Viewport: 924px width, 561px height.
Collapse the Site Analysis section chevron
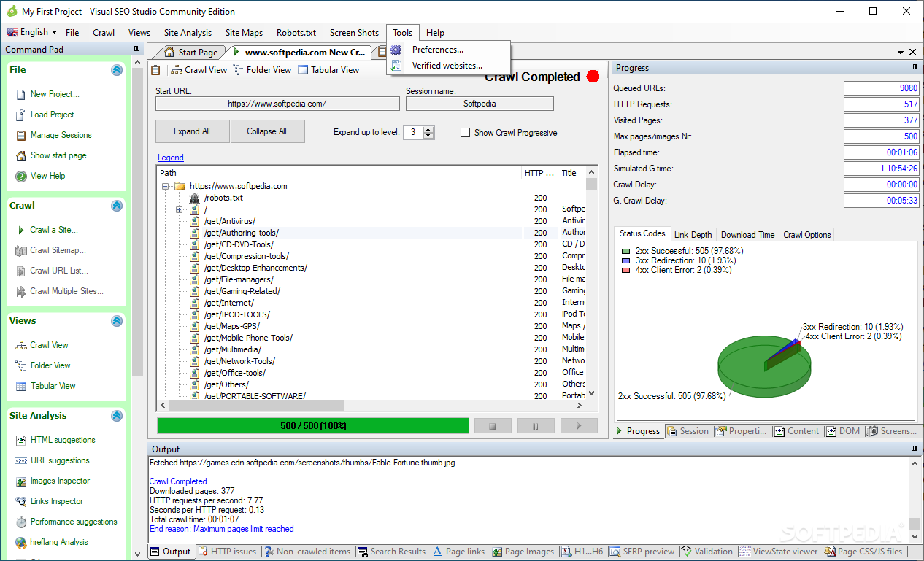[117, 416]
